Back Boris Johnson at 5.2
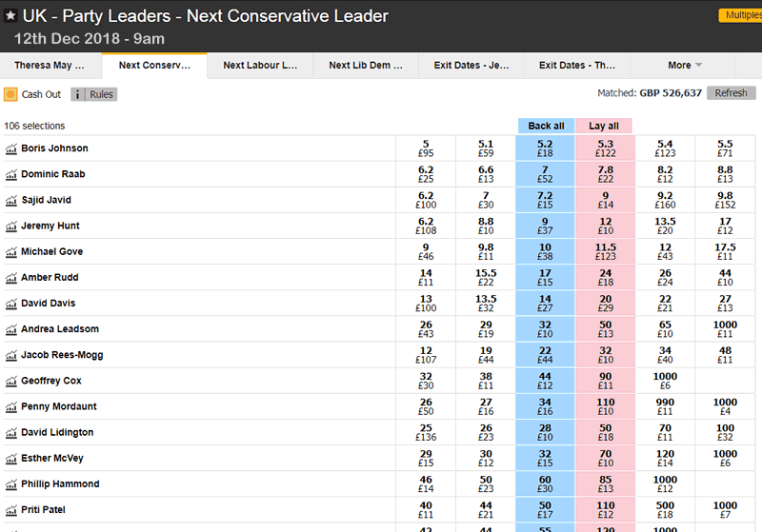This screenshot has width=762, height=532. (x=545, y=148)
